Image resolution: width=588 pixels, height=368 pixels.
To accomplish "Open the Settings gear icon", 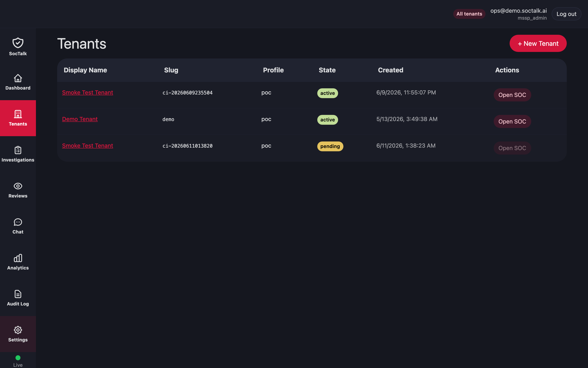I will tap(18, 330).
